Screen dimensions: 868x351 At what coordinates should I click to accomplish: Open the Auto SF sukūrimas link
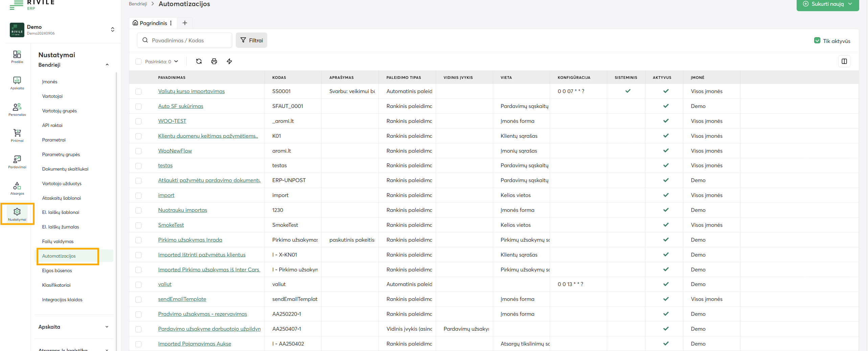tap(181, 106)
